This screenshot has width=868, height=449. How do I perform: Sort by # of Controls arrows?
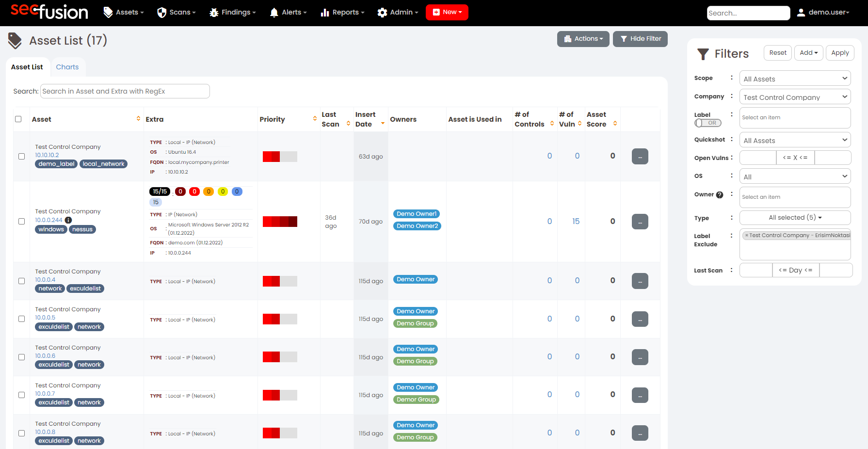point(552,123)
